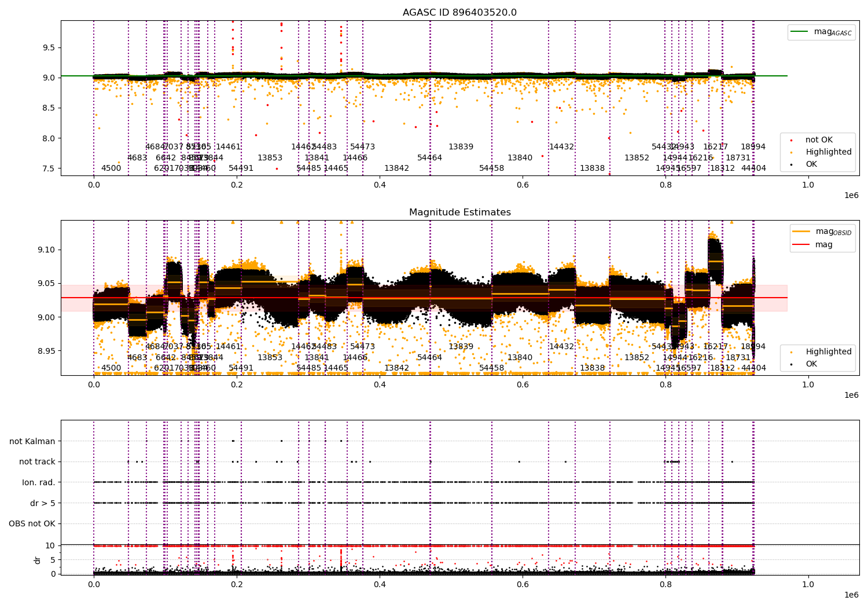This screenshot has height=608, width=868.
Task: Click obsid label 13852 in the top plot
Action: 637,158
